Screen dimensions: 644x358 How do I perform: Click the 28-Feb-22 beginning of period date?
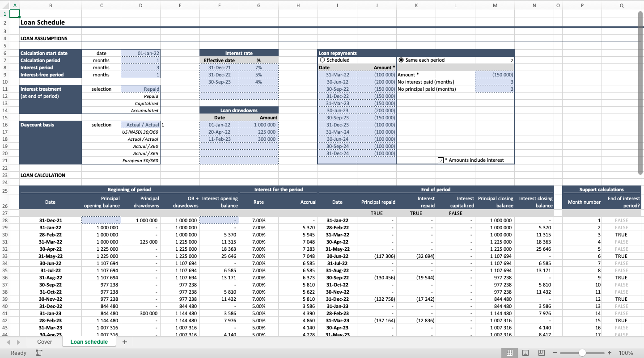pos(51,235)
